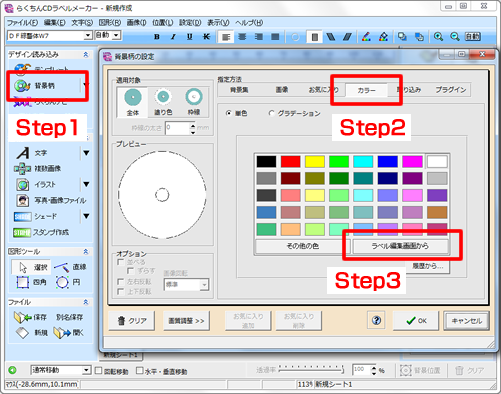Click the open (開く) file icon
Screen dimensions: 501x394
pyautogui.click(x=69, y=333)
